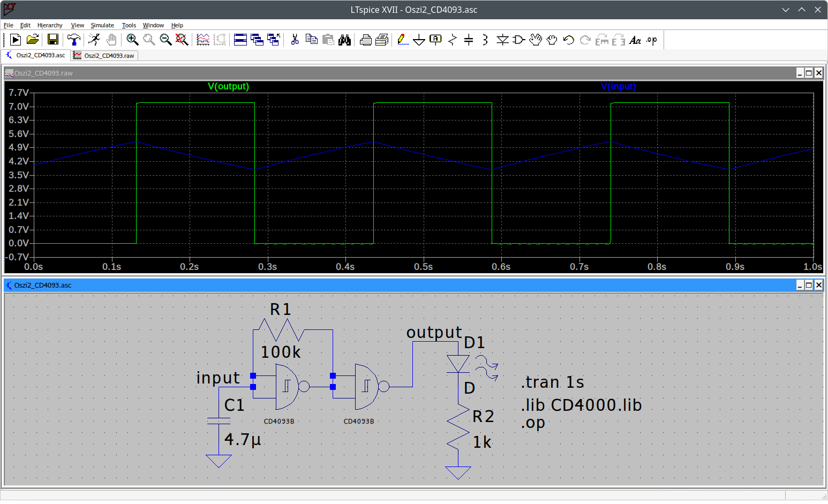Place a ground symbol from the toolbar
Screen dimensions: 828x504
tap(419, 40)
